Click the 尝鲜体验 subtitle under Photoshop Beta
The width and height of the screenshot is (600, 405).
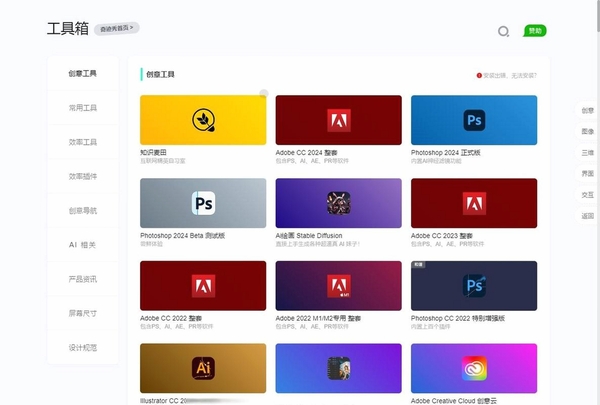click(151, 244)
